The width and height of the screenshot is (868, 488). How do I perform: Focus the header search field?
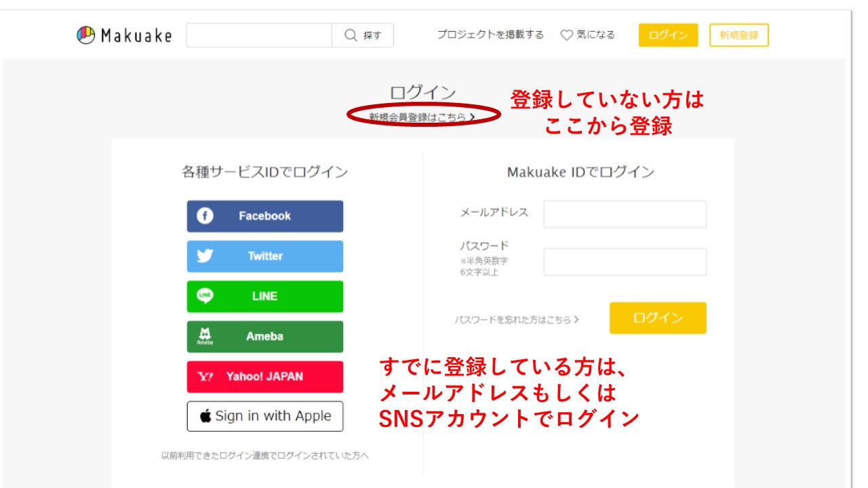[259, 35]
